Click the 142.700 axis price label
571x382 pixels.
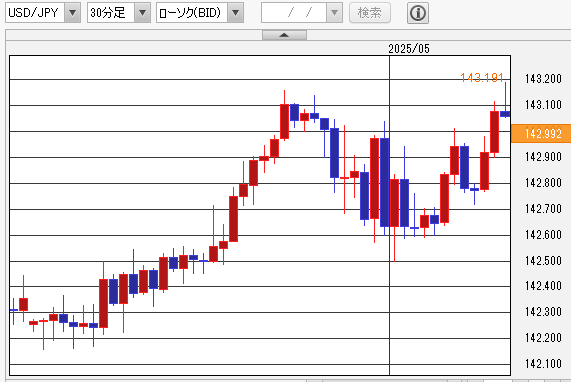click(x=543, y=209)
